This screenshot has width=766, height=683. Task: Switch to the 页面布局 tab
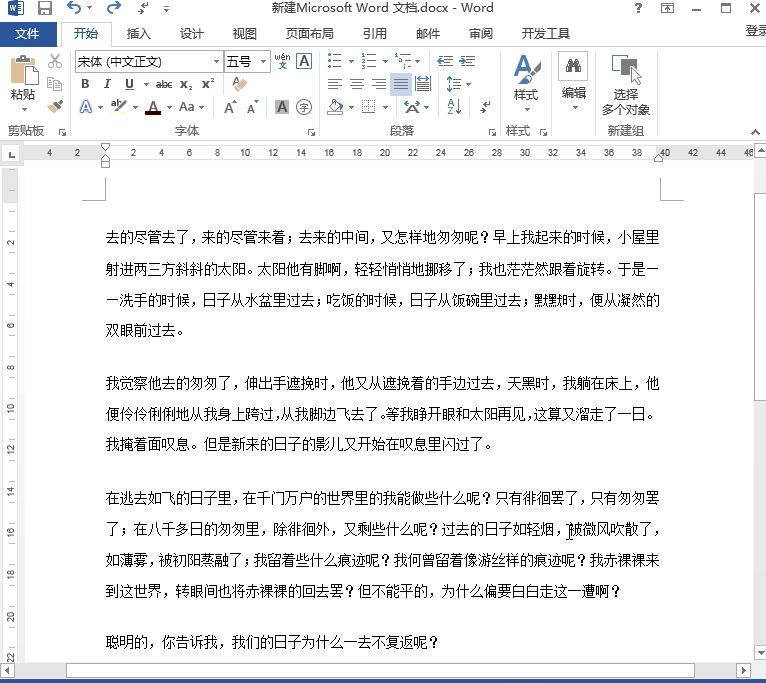(x=309, y=34)
